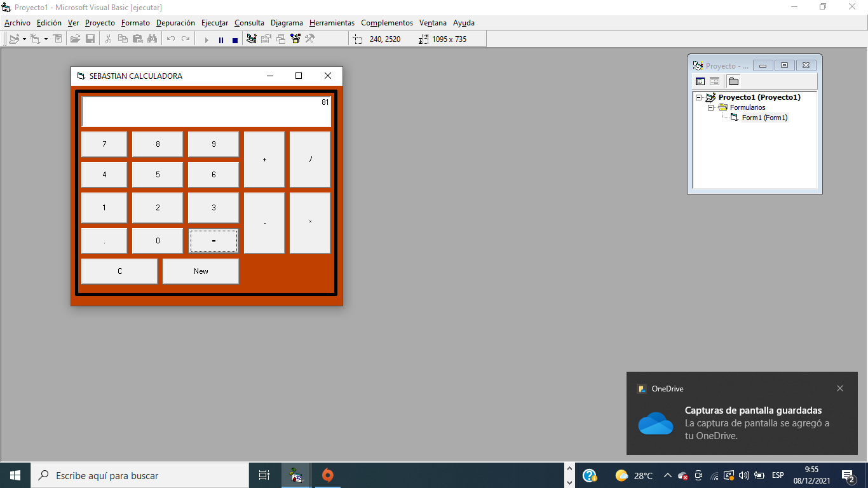Click the calculator display field showing 81
The height and width of the screenshot is (488, 868).
point(207,112)
